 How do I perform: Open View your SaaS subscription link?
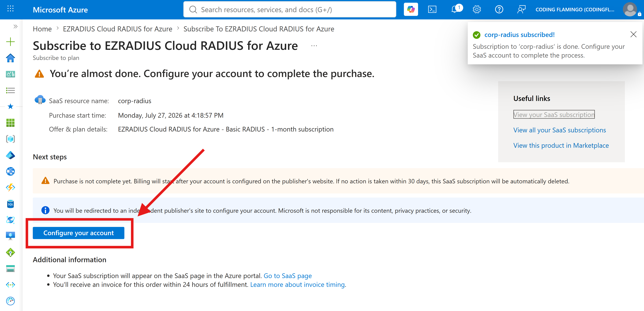pos(554,114)
